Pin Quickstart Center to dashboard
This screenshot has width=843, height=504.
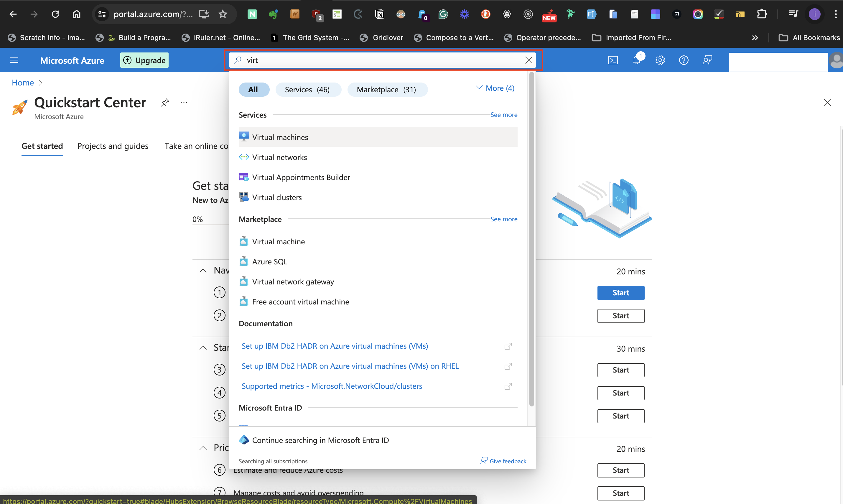coord(165,102)
